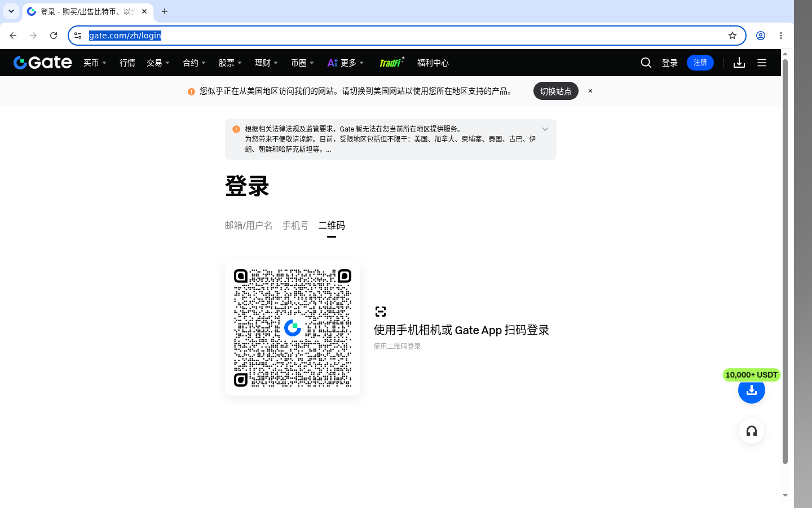Bookmark this page with the star
The image size is (812, 508).
click(732, 36)
